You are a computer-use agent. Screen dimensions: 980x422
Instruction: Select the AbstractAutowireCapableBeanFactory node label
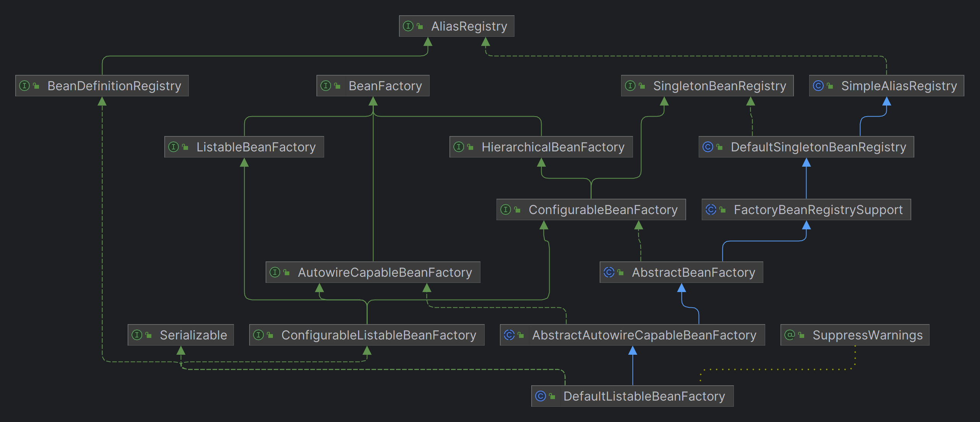tap(644, 335)
